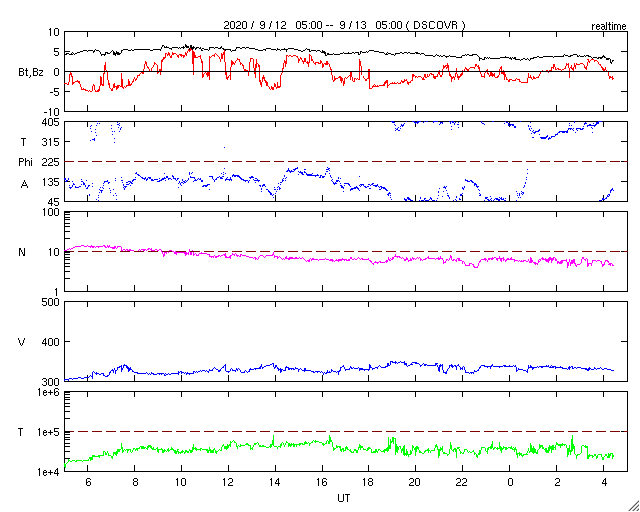The image size is (640, 512).
Task: Click the '1e+6' temperature tick label
Action: (x=50, y=393)
